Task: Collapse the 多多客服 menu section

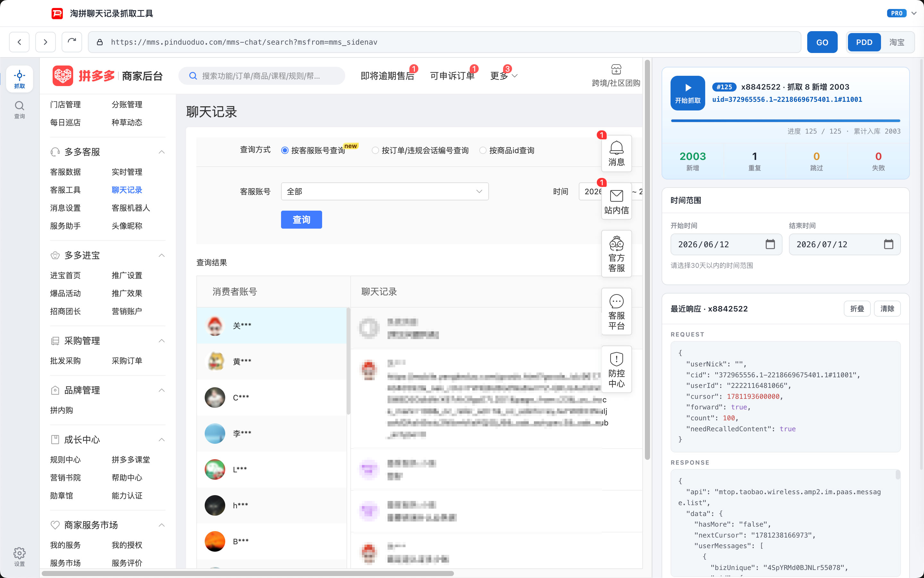Action: pyautogui.click(x=162, y=152)
